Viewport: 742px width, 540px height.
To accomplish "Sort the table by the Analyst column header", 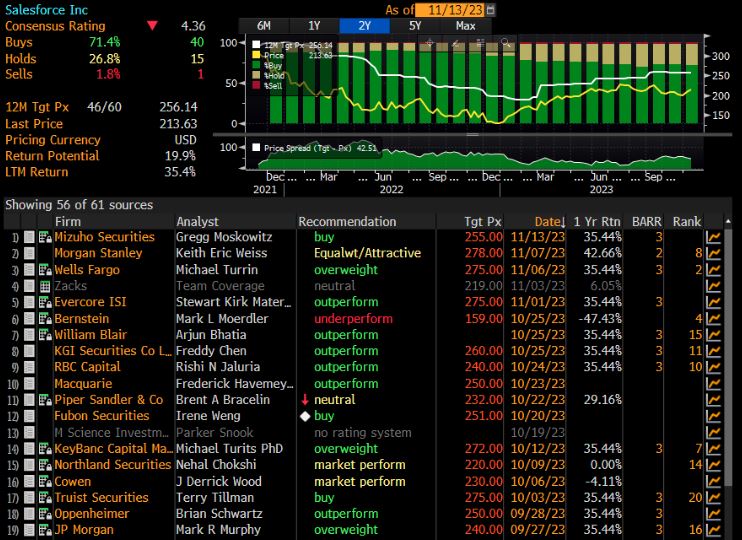I will coord(197,221).
